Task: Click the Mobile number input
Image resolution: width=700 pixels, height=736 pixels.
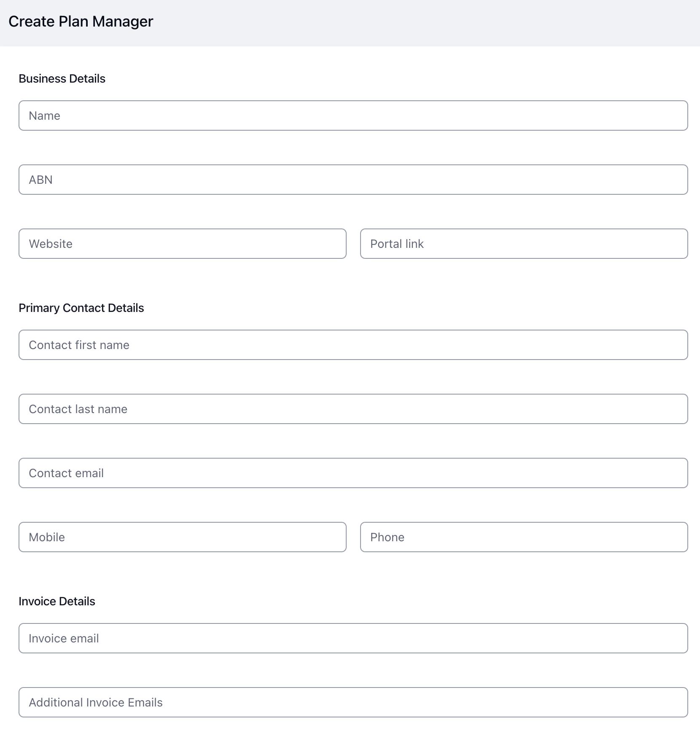Action: [182, 537]
